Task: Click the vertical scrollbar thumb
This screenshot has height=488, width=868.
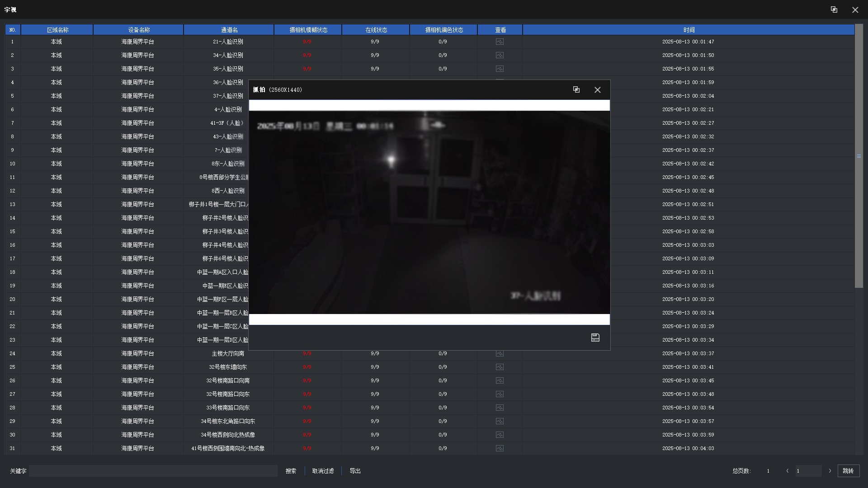Action: (x=859, y=156)
